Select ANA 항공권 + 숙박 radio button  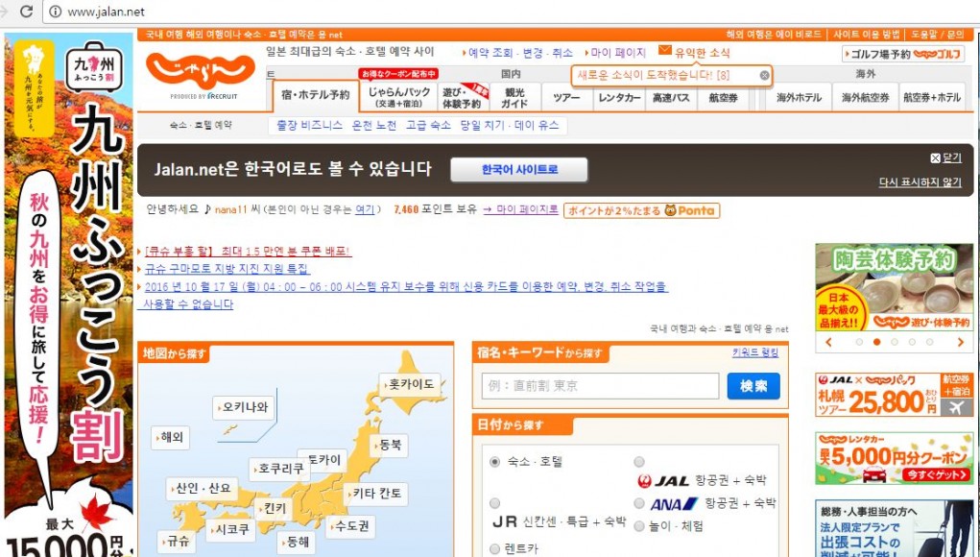click(x=638, y=503)
